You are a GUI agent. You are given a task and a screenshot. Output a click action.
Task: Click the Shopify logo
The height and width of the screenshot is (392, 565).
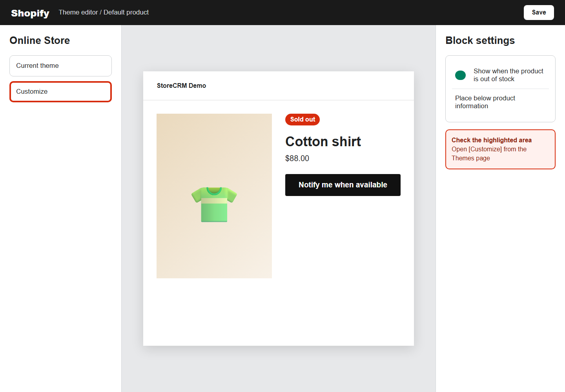30,13
